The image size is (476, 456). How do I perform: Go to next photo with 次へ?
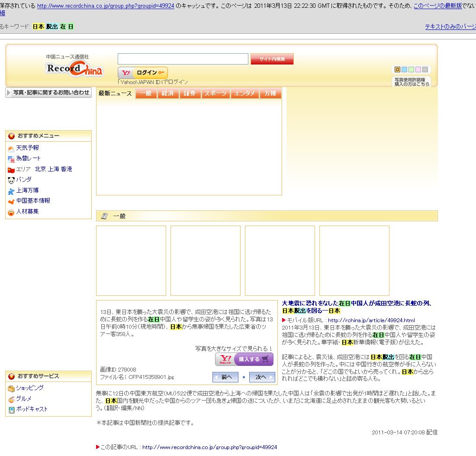point(262,377)
